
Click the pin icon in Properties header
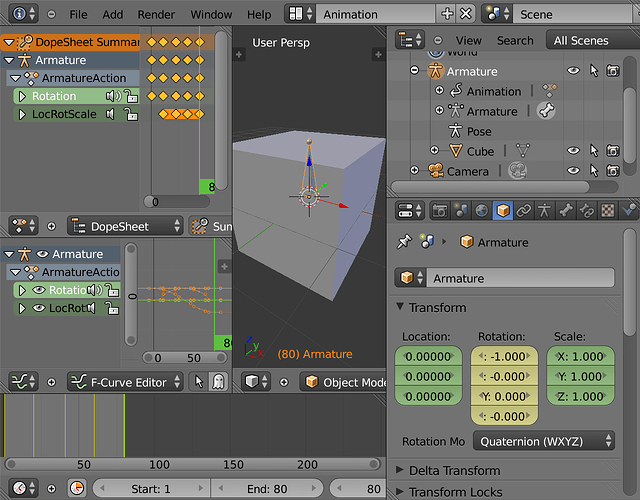pos(404,242)
